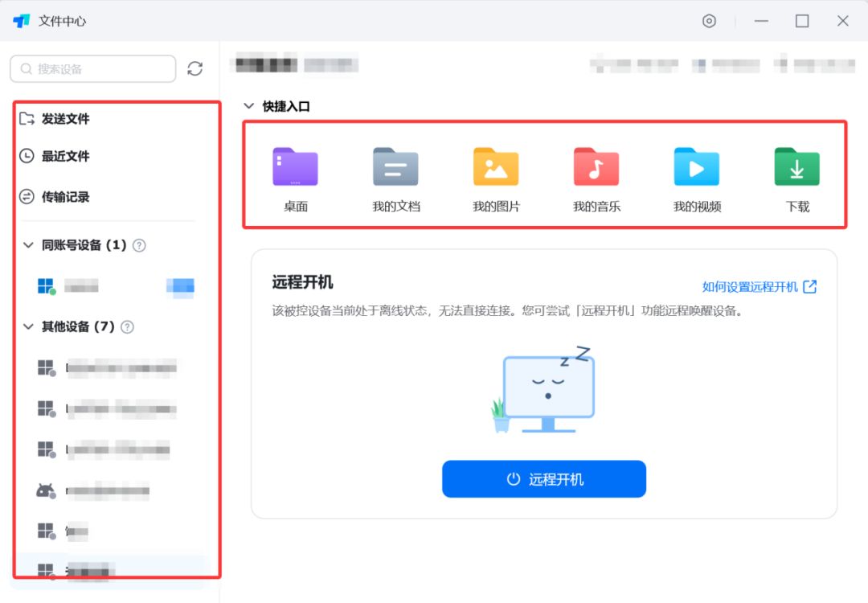The image size is (868, 603).
Task: Open the 桌面 desktop folder shortcut
Action: click(x=295, y=179)
